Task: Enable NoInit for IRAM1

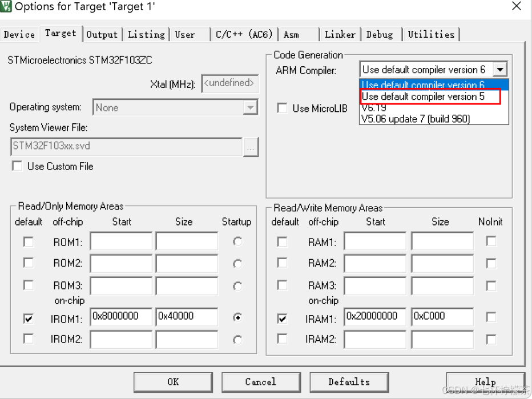Action: (x=491, y=317)
